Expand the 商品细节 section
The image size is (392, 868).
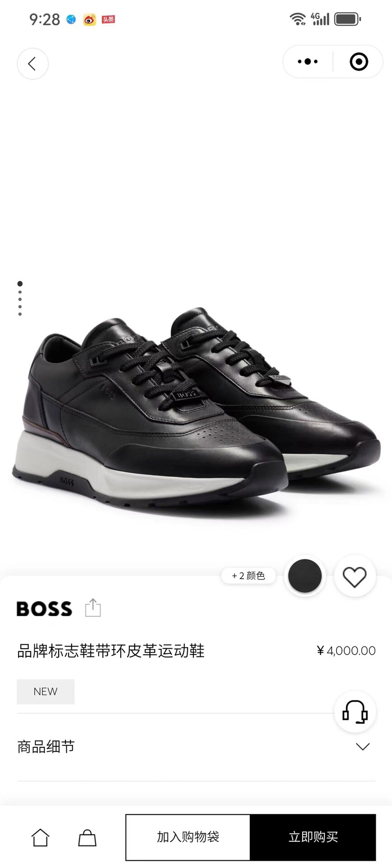pyautogui.click(x=196, y=747)
